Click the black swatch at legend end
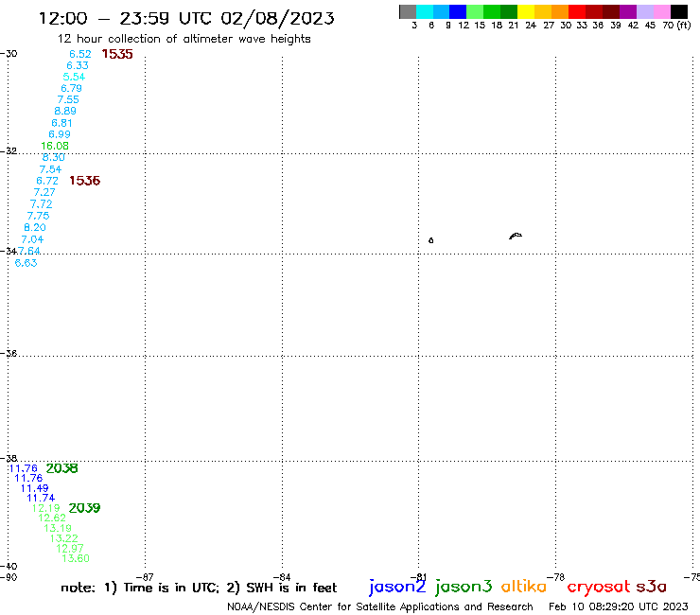 click(x=679, y=11)
